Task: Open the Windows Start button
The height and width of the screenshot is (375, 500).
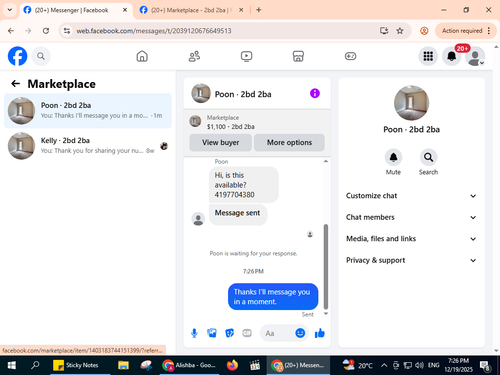Action: pos(12,365)
